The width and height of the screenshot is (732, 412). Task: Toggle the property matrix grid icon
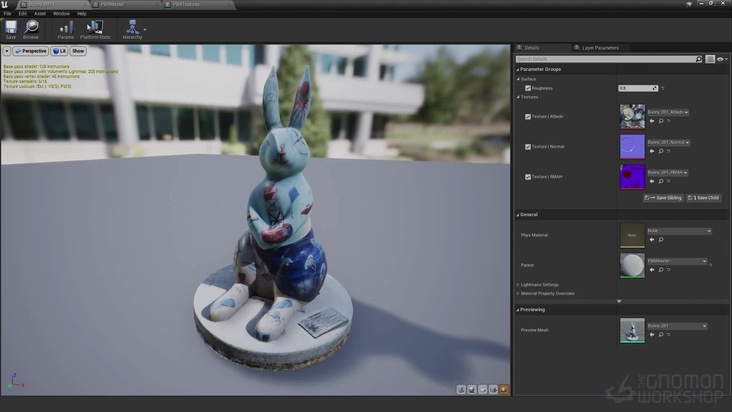(710, 59)
